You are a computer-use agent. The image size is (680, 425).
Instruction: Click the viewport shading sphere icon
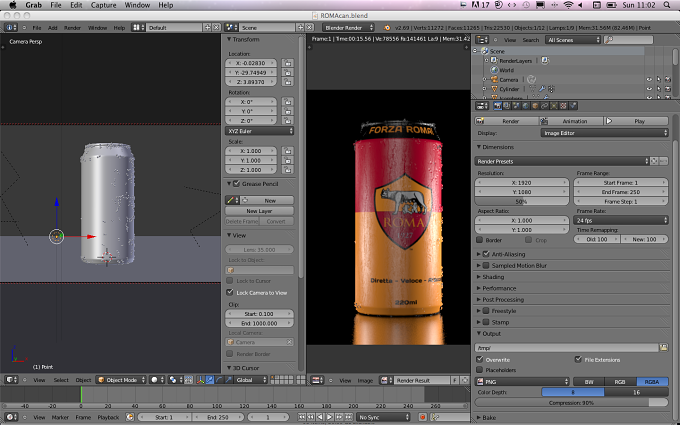(x=155, y=380)
